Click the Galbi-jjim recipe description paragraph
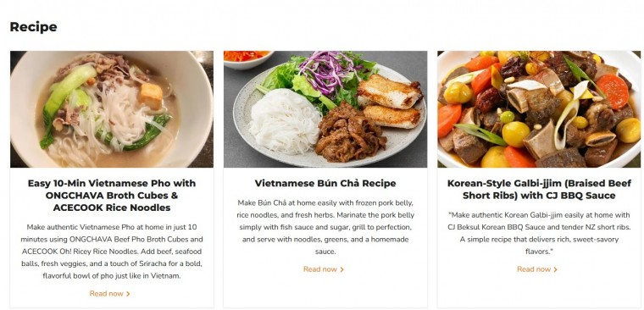644x310 pixels. [539, 233]
